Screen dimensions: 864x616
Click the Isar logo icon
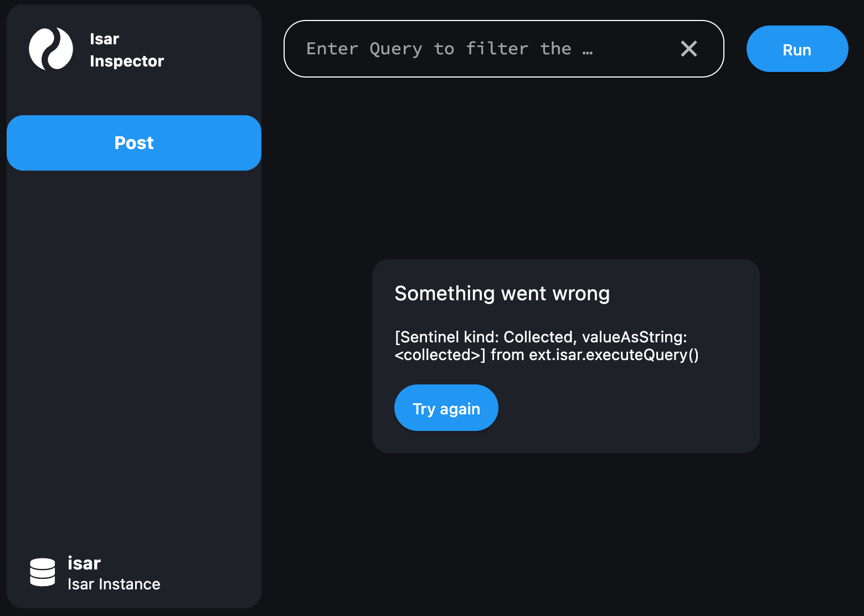(x=51, y=49)
